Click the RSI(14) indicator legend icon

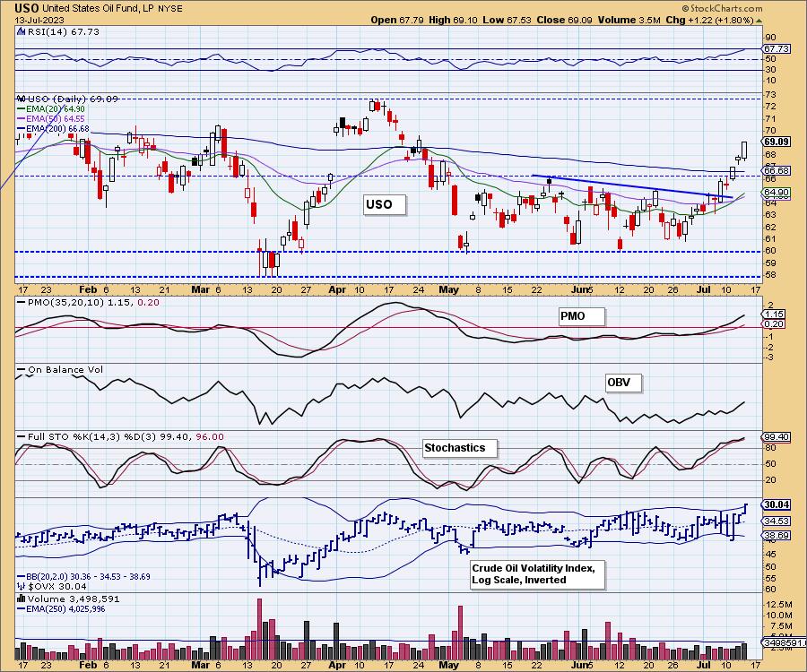click(22, 31)
